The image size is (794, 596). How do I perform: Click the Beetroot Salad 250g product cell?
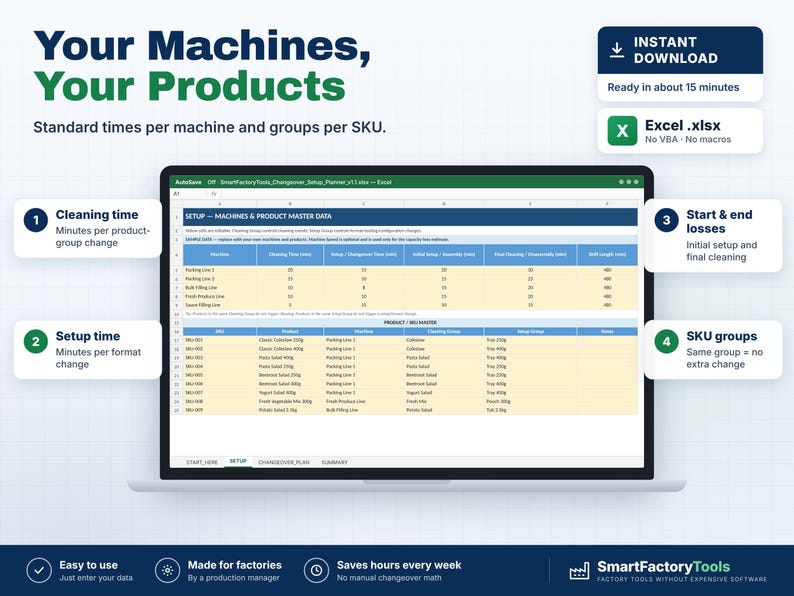[x=290, y=375]
